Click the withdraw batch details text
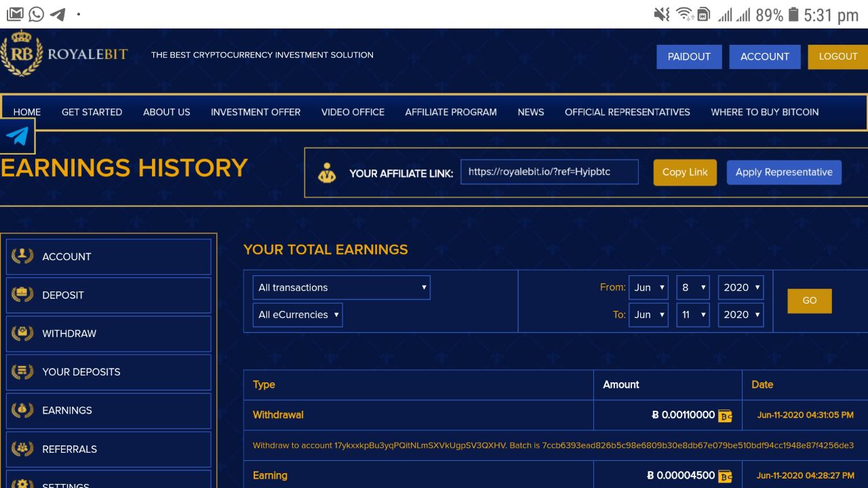 point(553,445)
